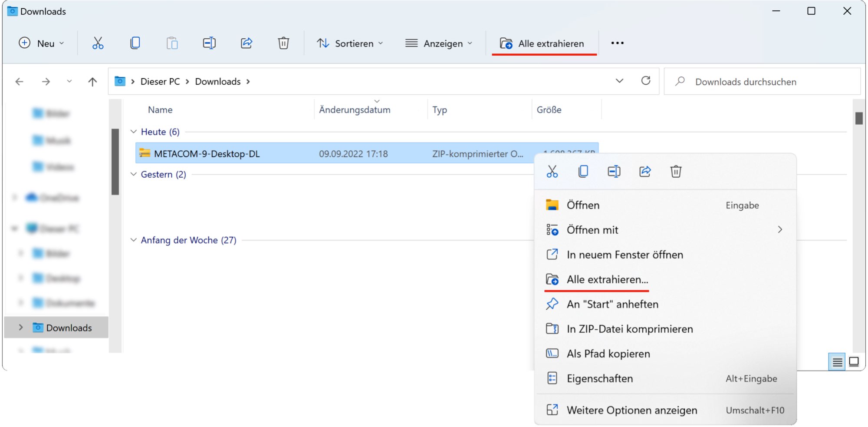Click Alle extrahieren in the toolbar
Screen dimensions: 868x427
click(542, 43)
